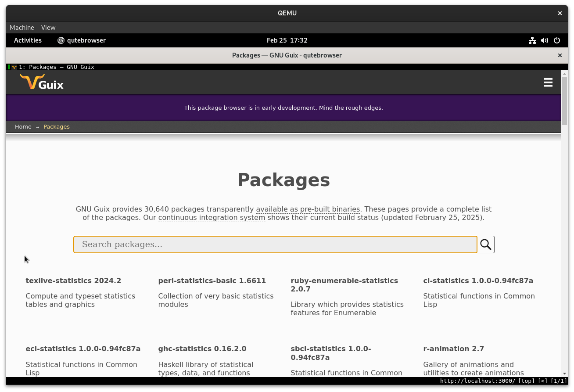Click scrollbar up arrow
The width and height of the screenshot is (574, 392).
tap(564, 73)
